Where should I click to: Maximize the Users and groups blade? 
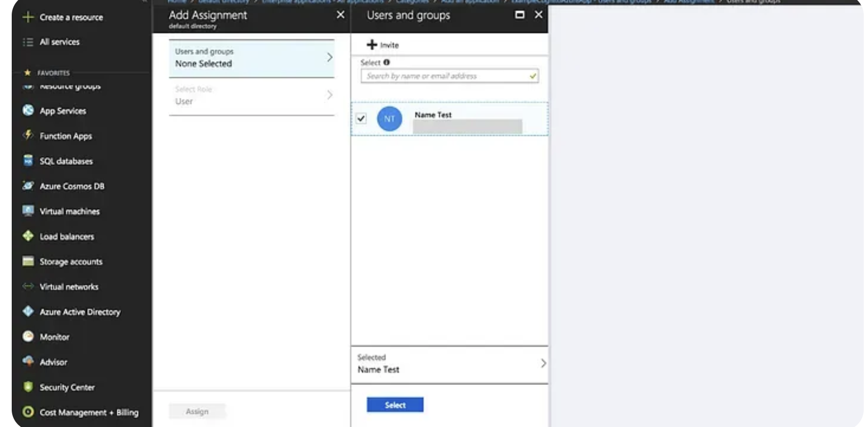(x=520, y=15)
